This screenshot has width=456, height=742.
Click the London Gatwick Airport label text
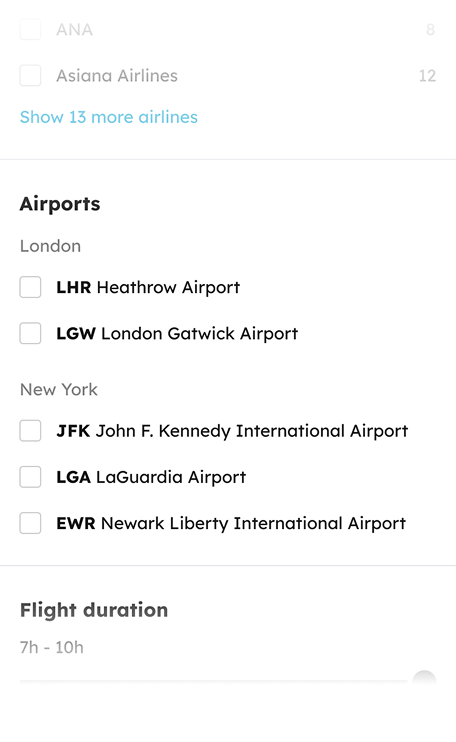(x=199, y=333)
